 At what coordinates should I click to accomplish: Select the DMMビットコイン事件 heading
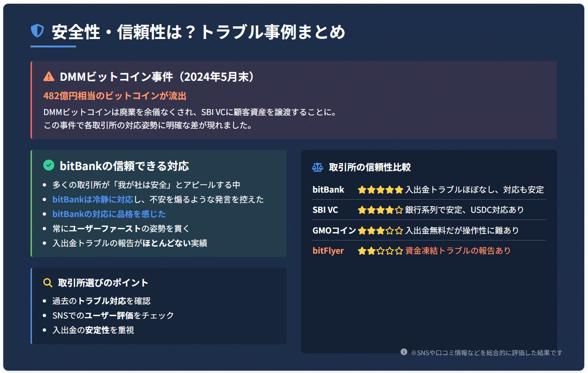coord(157,77)
